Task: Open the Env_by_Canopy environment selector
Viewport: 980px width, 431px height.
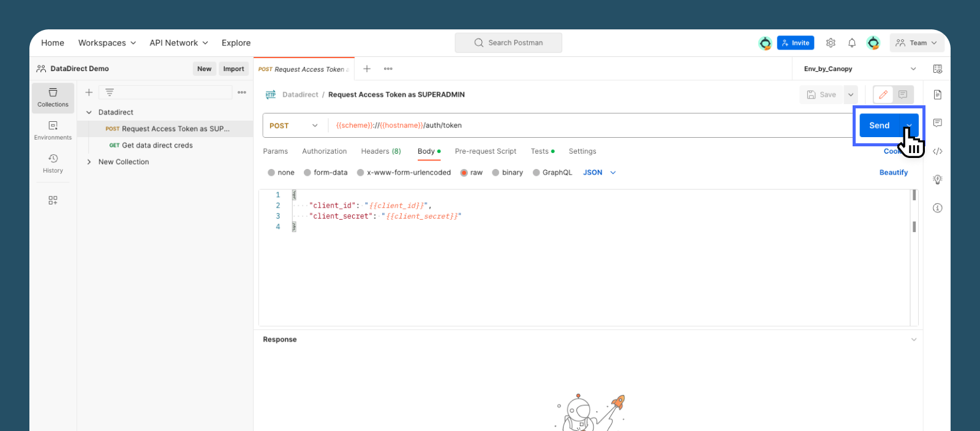Action: pos(859,69)
